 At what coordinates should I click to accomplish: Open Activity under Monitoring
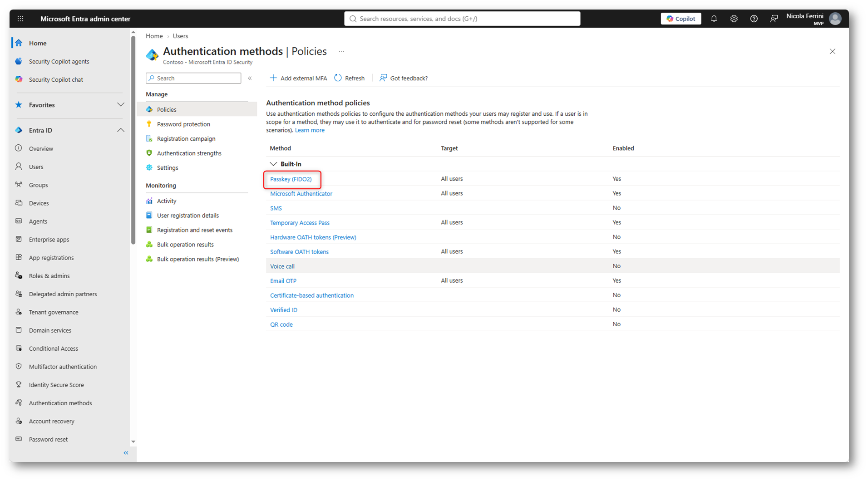[x=167, y=201]
